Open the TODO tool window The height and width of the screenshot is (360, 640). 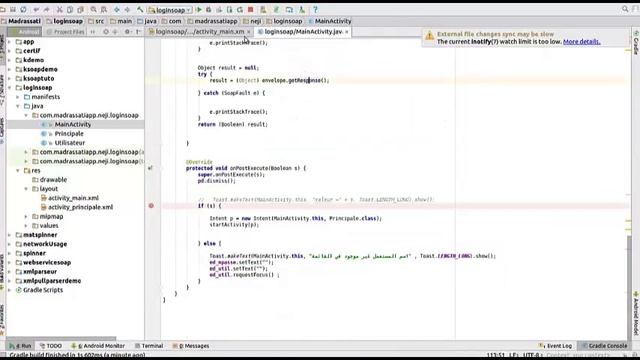pos(51,346)
